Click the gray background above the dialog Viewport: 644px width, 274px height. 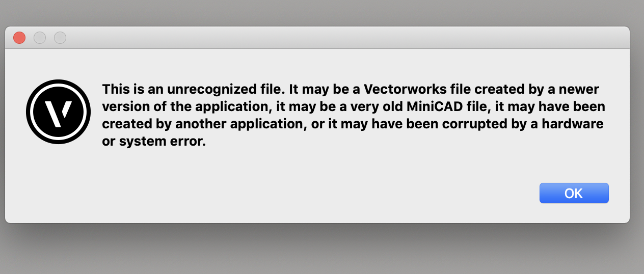click(326, 13)
